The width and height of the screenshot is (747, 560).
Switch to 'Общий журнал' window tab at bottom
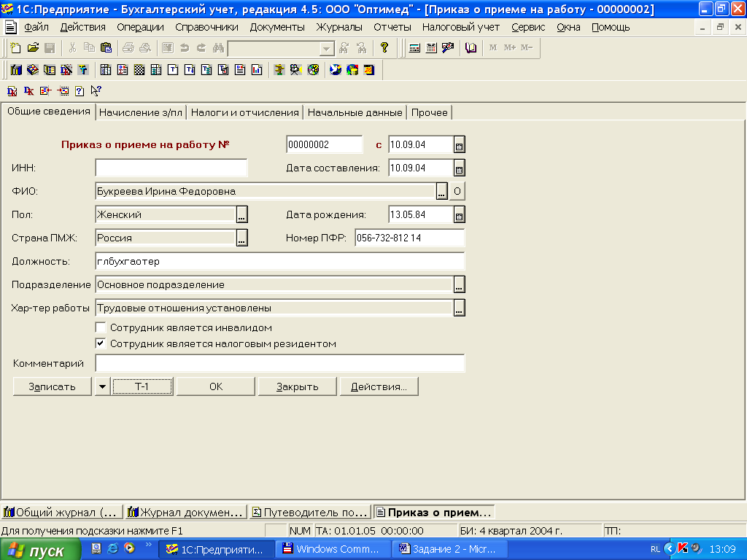tap(61, 513)
